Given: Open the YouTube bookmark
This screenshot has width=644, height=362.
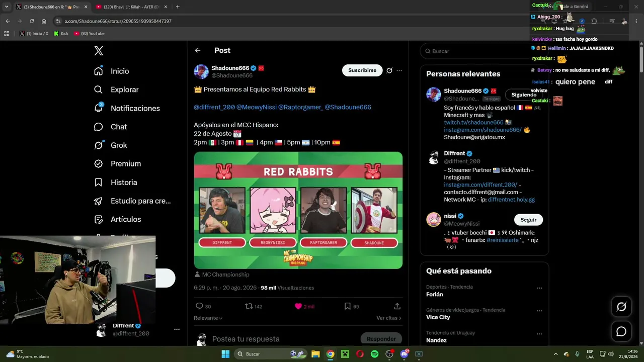Looking at the screenshot, I should [90, 34].
